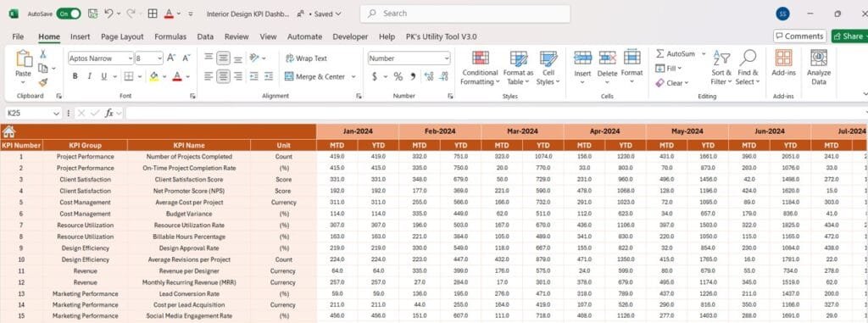Toggle Bold formatting
The image size is (868, 323).
(x=75, y=76)
